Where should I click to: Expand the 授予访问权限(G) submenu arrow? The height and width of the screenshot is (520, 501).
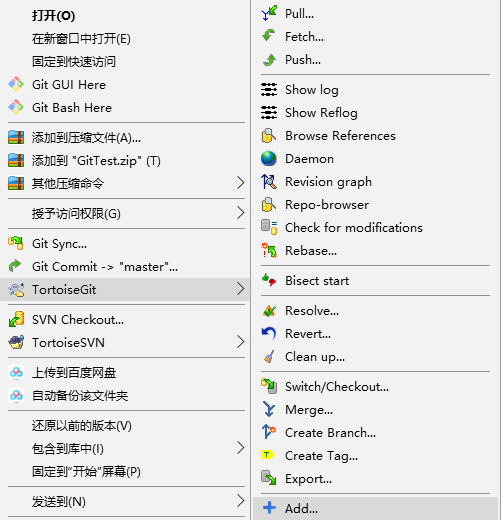coord(240,213)
